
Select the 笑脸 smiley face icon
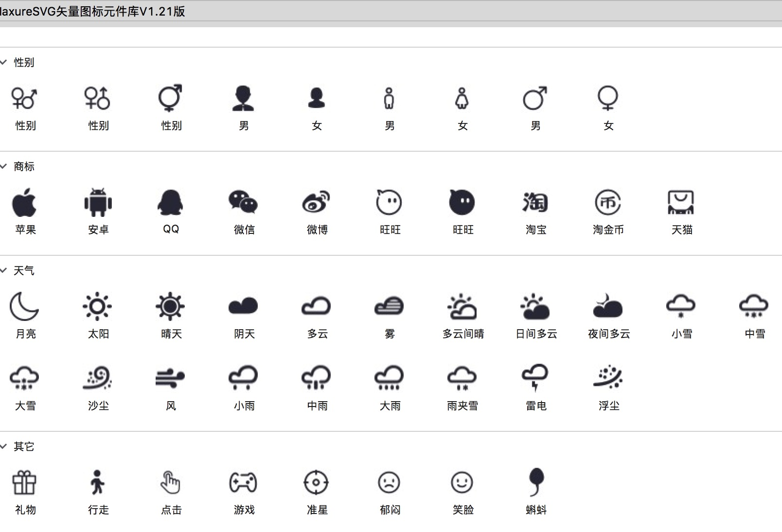(462, 482)
